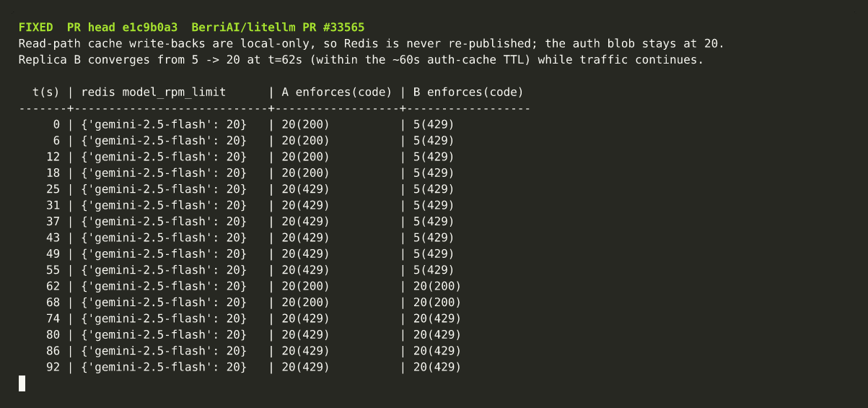Image resolution: width=868 pixels, height=408 pixels.
Task: Click the B enforces(code) column header
Action: pyautogui.click(x=468, y=92)
